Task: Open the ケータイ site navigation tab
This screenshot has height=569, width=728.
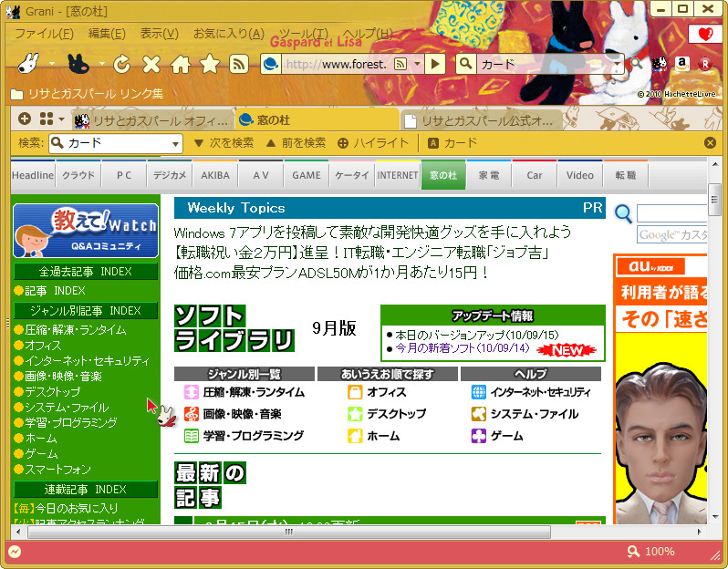Action: (x=352, y=175)
